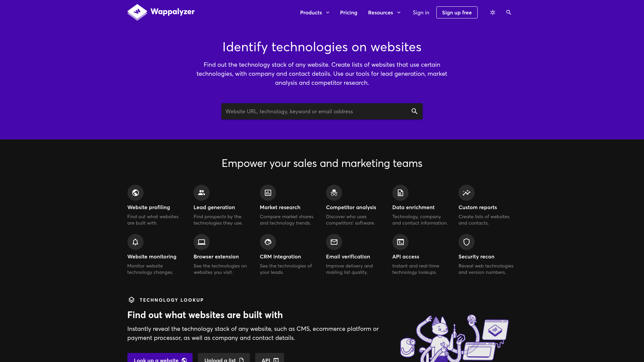Open Email verification heading link

coord(348,257)
